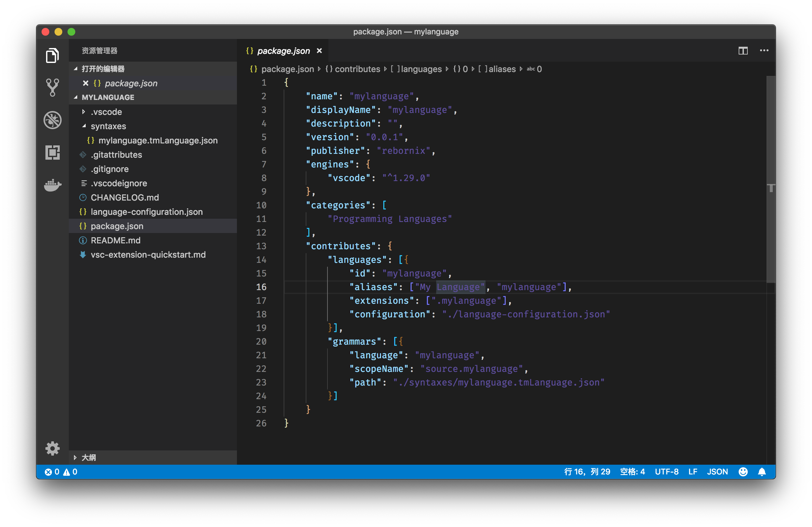Open the Docker view icon
Screen dimensions: 812x527
click(x=52, y=185)
